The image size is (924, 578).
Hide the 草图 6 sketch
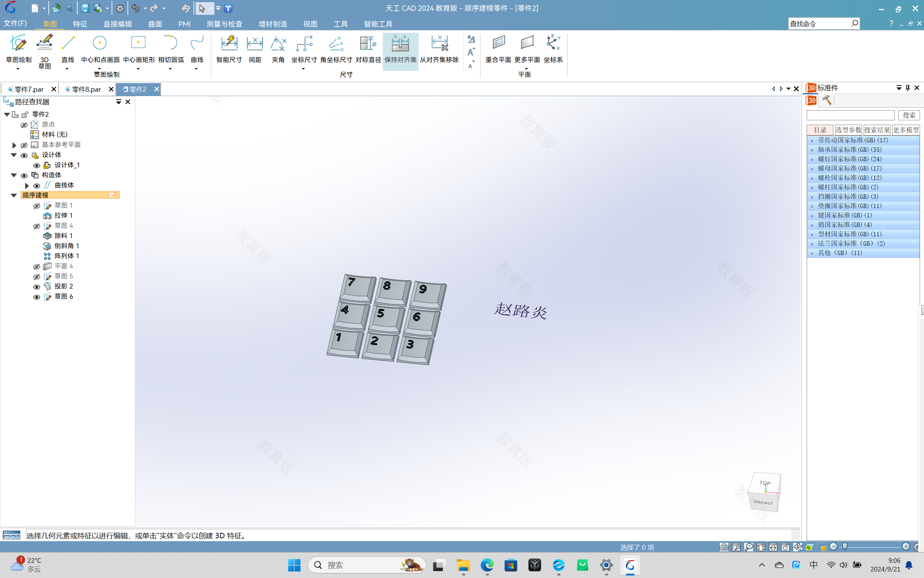37,297
